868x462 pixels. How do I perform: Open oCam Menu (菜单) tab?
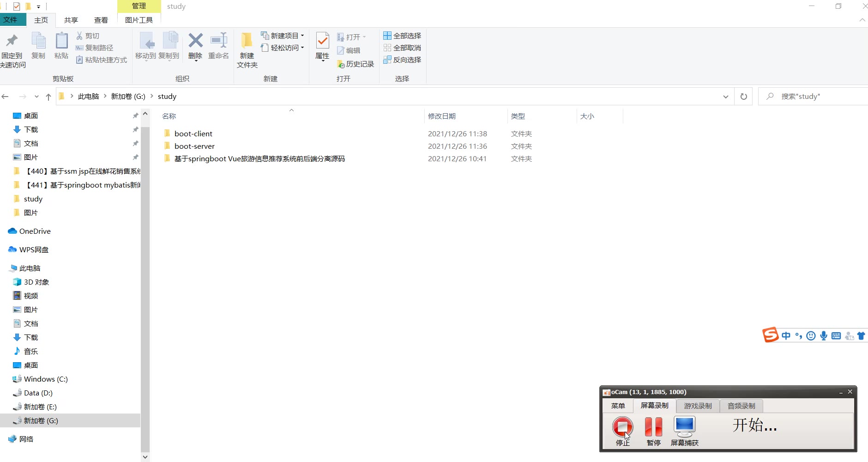tap(618, 406)
